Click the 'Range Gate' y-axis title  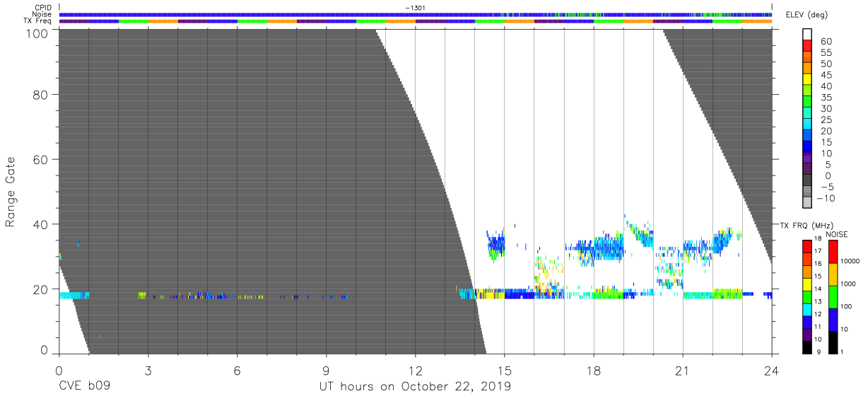(x=11, y=192)
